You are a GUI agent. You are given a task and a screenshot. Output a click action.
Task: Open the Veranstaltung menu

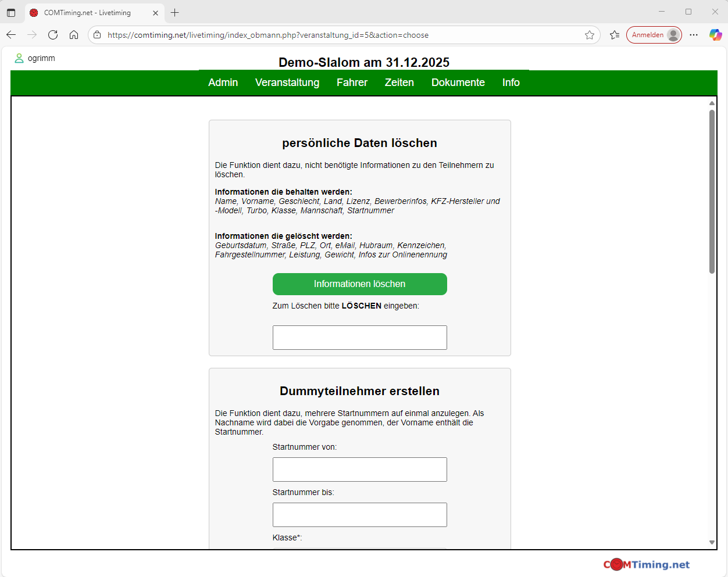(x=287, y=83)
